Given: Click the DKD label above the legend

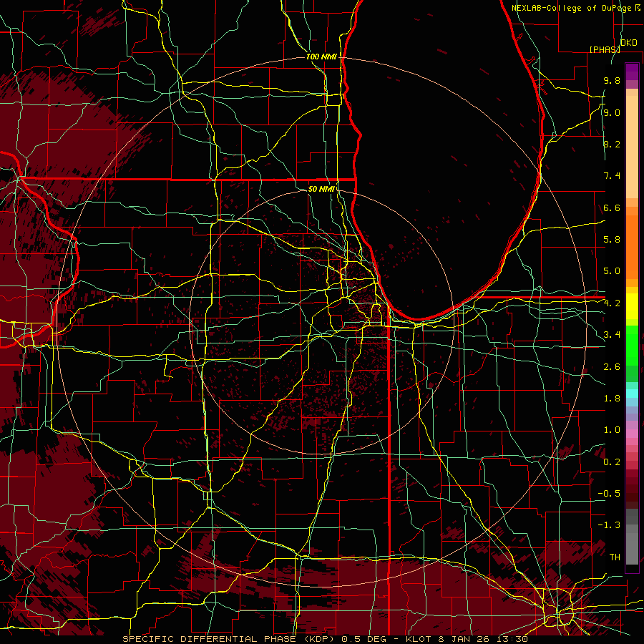Looking at the screenshot, I should point(628,43).
